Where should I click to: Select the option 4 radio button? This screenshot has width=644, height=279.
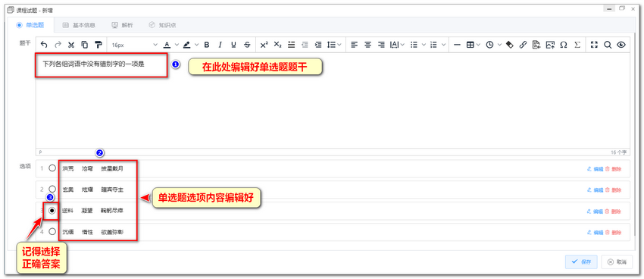[x=52, y=231]
